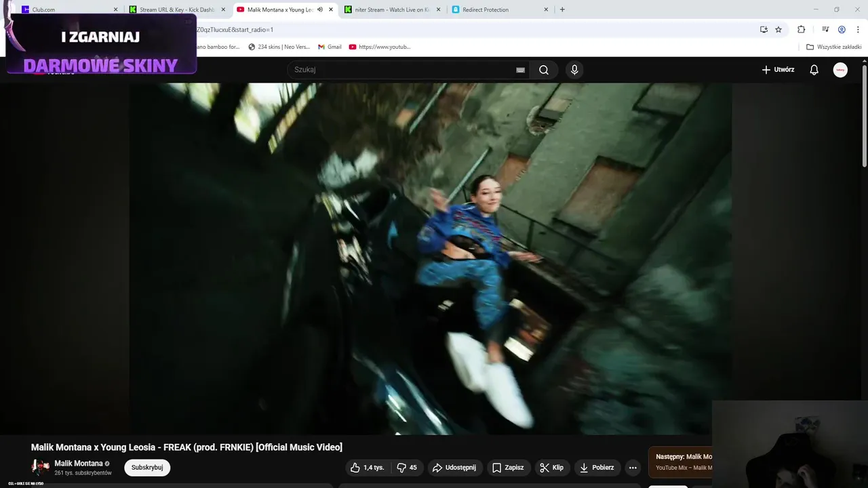Close the Stream URL & Key tab
868x488 pixels.
pyautogui.click(x=223, y=9)
